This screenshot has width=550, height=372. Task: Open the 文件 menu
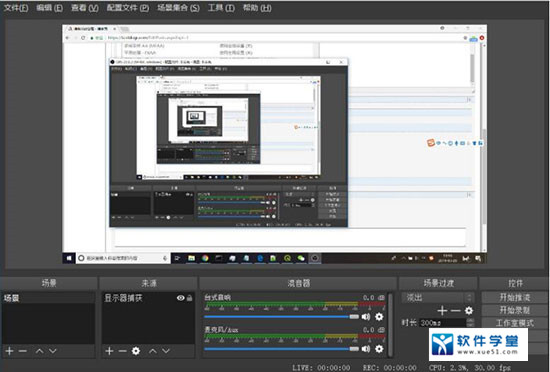[16, 8]
